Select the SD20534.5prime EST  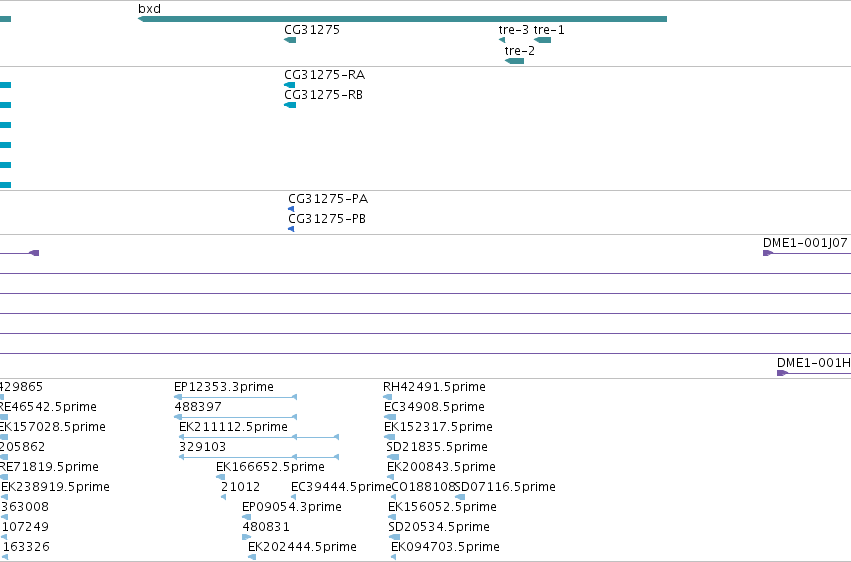(x=394, y=537)
